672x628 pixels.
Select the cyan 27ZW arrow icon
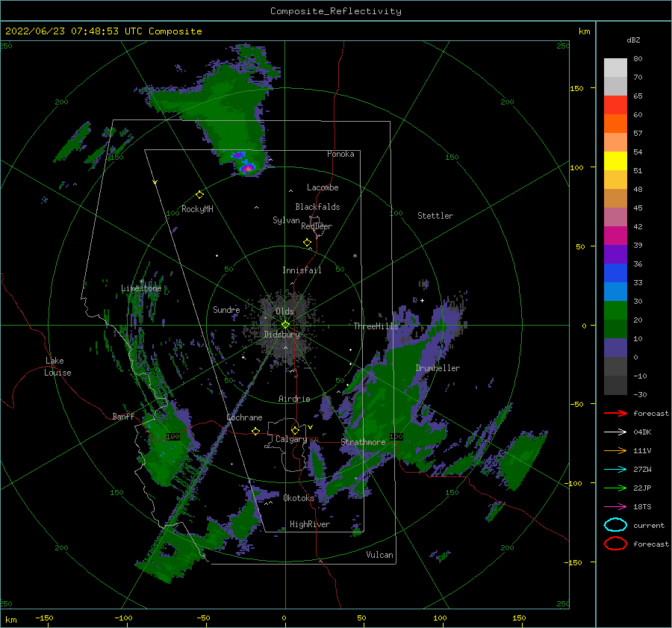[x=615, y=470]
